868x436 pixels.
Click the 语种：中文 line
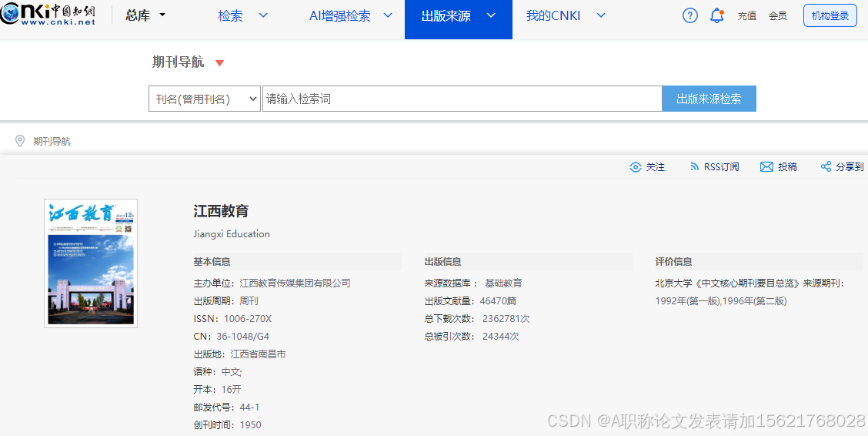tap(218, 372)
